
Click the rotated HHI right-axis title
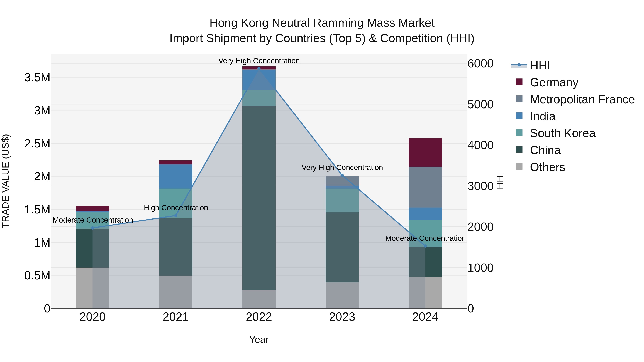coord(500,181)
